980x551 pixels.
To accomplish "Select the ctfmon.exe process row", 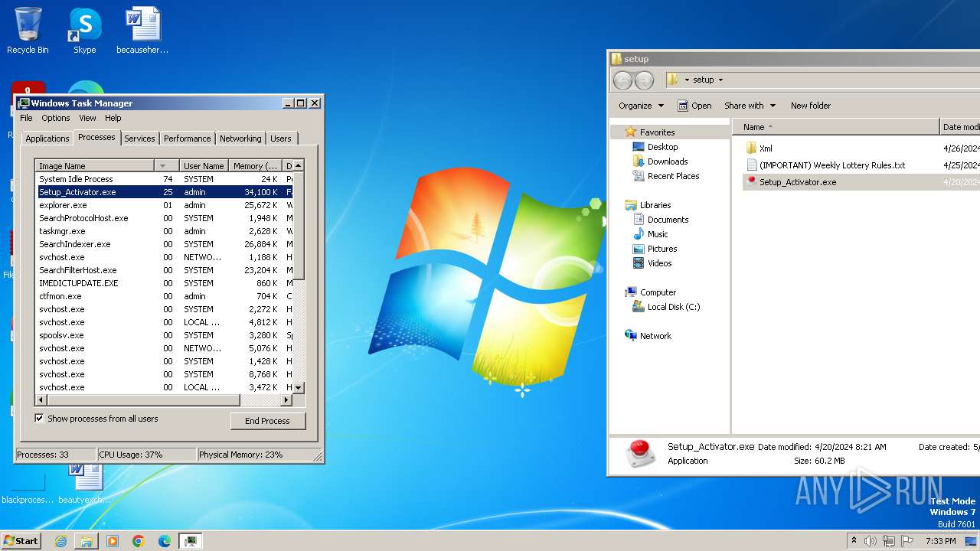I will [164, 296].
